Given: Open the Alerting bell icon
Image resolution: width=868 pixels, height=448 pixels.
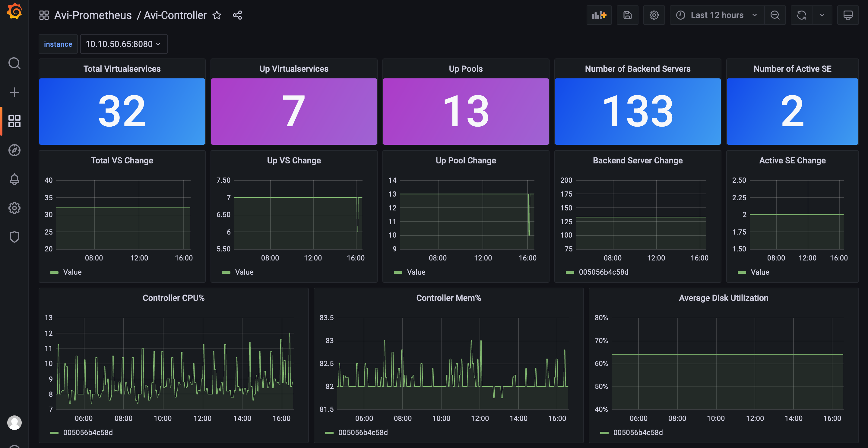Looking at the screenshot, I should tap(14, 179).
